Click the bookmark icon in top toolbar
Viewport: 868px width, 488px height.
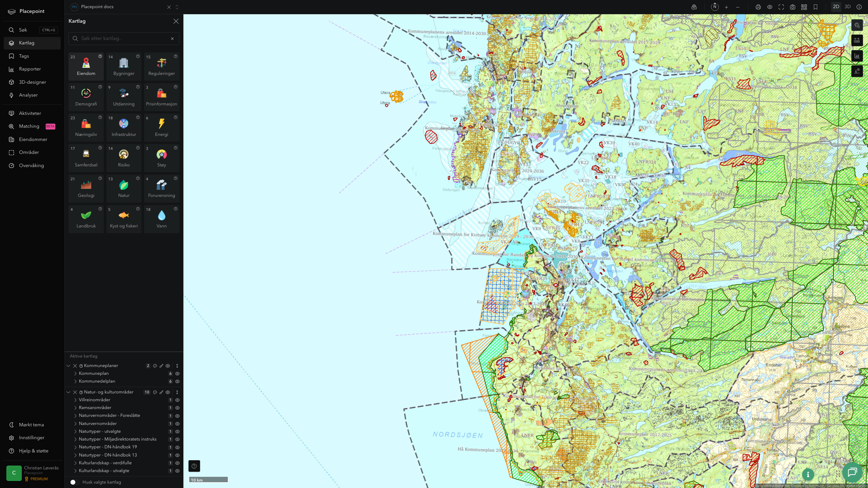[x=815, y=7]
